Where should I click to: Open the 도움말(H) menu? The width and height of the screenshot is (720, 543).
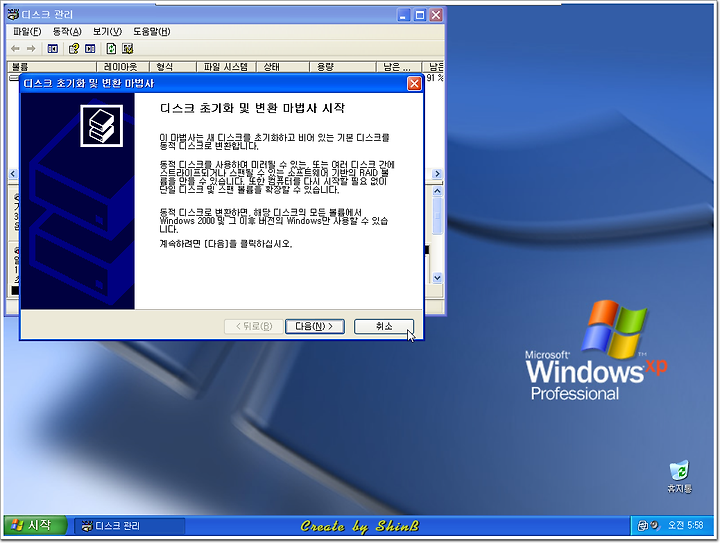tap(152, 32)
